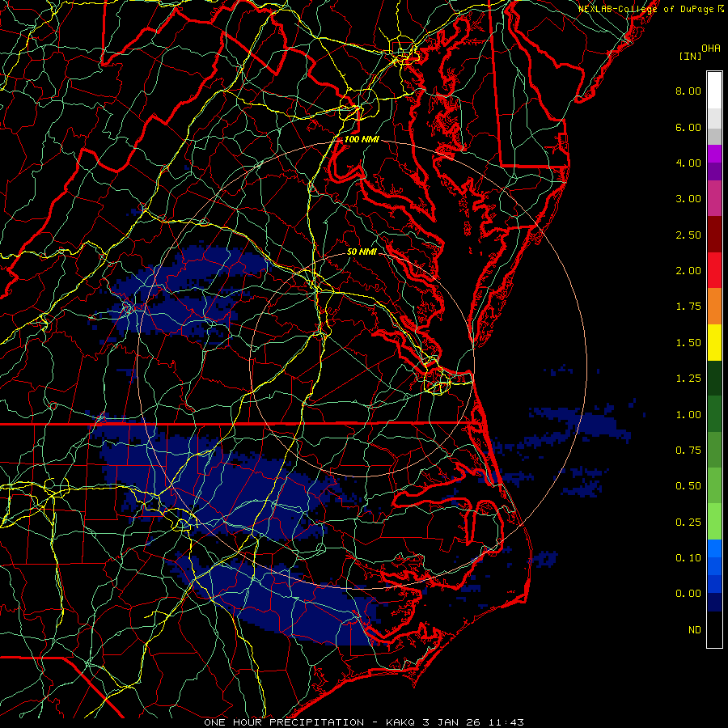This screenshot has height=728, width=728.
Task: Pick the dark red swatch beside 2.50
Action: coord(714,235)
